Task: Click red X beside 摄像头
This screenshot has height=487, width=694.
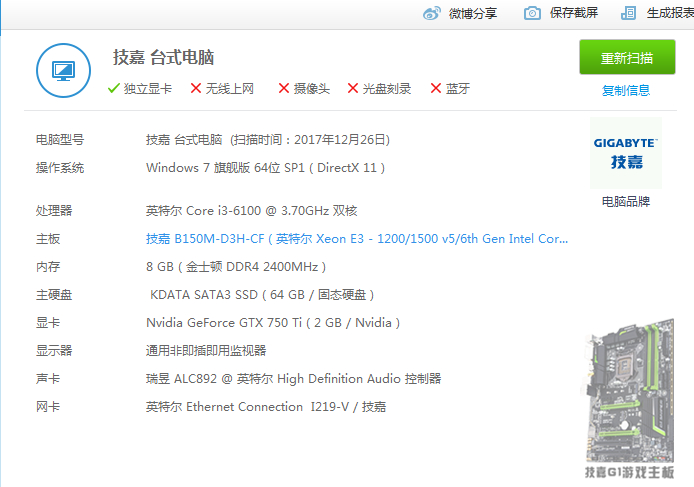Action: point(284,88)
